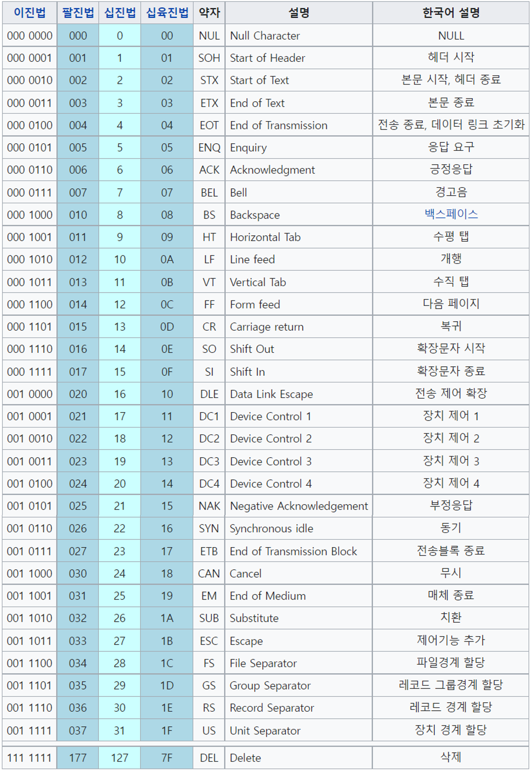The image size is (532, 771).
Task: Open the 이진법 header link
Action: tap(30, 13)
